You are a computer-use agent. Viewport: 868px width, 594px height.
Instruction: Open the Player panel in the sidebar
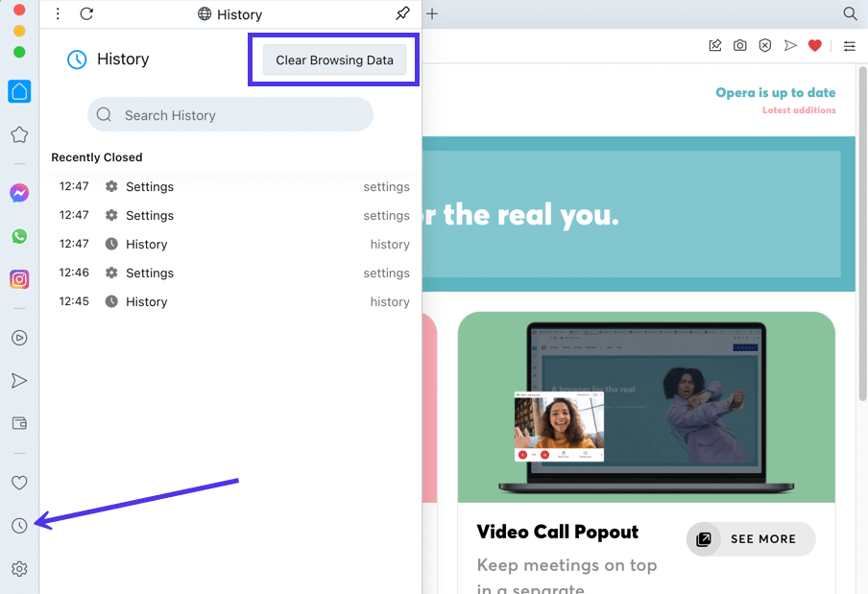click(19, 338)
